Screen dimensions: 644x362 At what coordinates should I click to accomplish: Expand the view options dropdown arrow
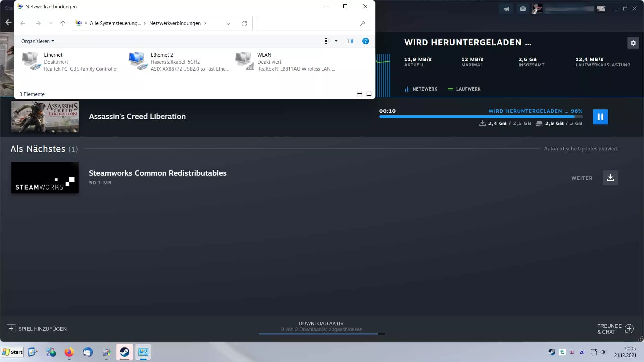point(336,41)
